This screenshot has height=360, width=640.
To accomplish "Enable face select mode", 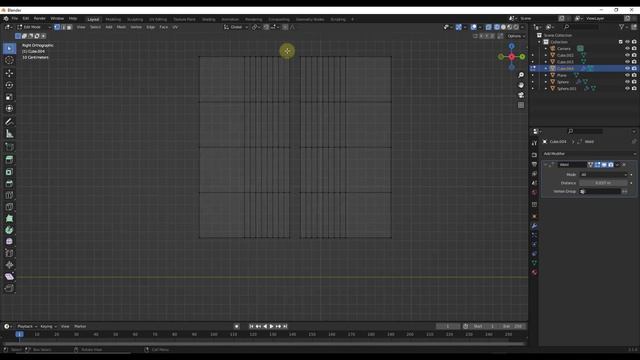I will [69, 27].
